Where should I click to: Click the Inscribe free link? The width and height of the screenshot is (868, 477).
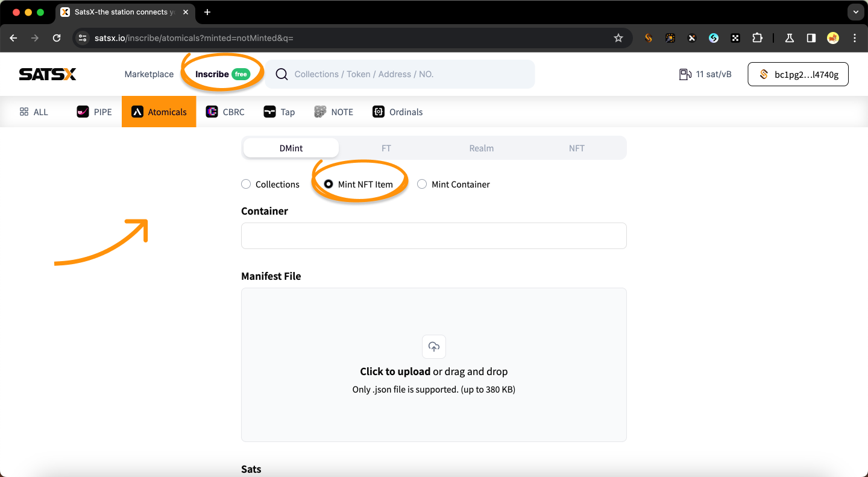(x=221, y=74)
